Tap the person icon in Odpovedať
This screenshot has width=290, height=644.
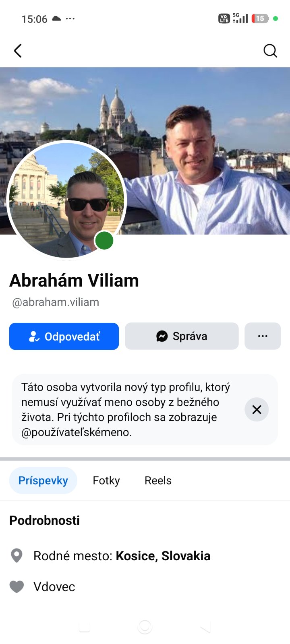(34, 336)
